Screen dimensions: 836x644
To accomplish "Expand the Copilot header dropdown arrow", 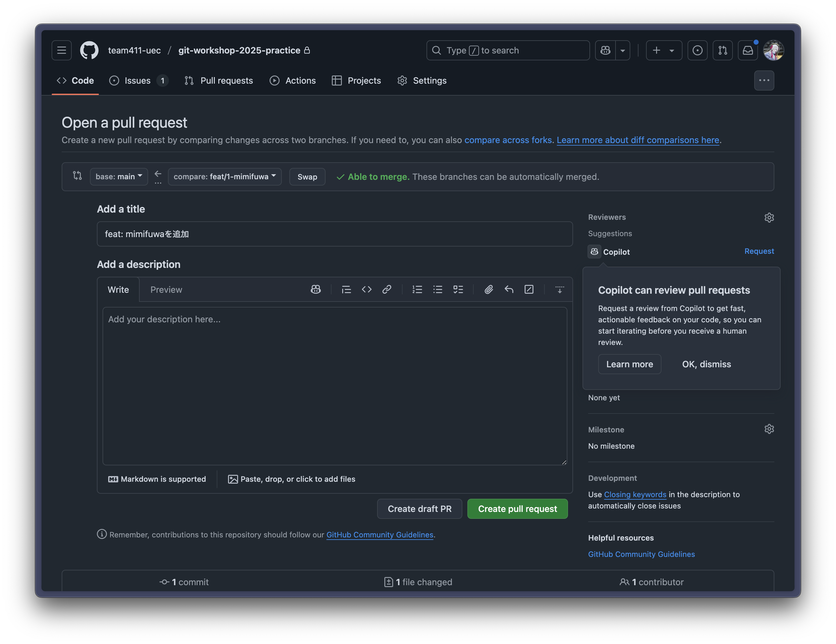I will (623, 50).
